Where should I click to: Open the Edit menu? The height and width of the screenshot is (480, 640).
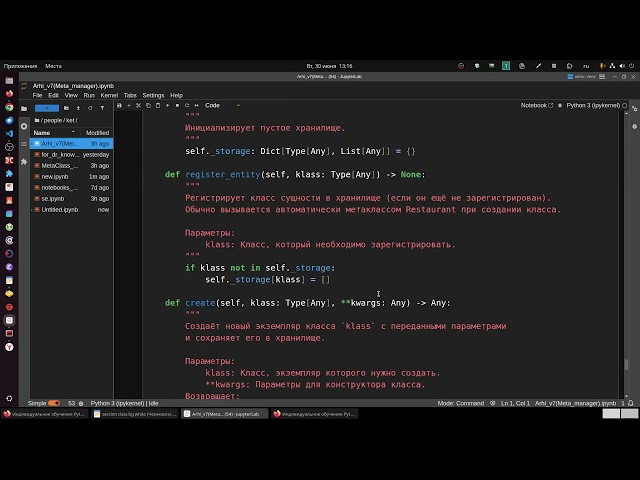tap(53, 95)
